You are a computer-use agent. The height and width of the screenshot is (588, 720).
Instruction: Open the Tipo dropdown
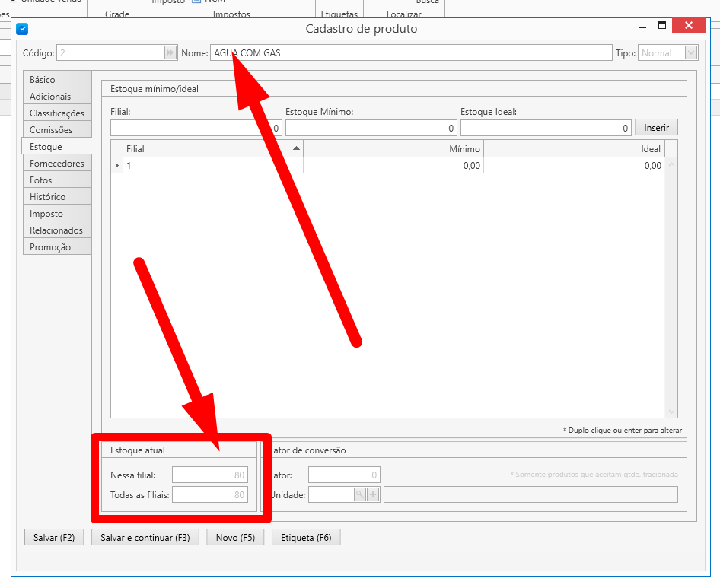pyautogui.click(x=691, y=53)
